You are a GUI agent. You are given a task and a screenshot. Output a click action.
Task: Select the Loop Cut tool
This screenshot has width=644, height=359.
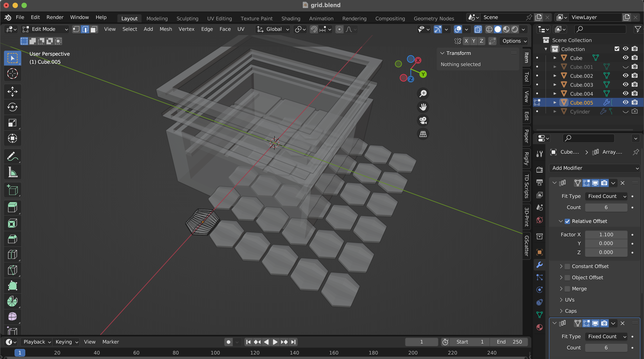(12, 254)
